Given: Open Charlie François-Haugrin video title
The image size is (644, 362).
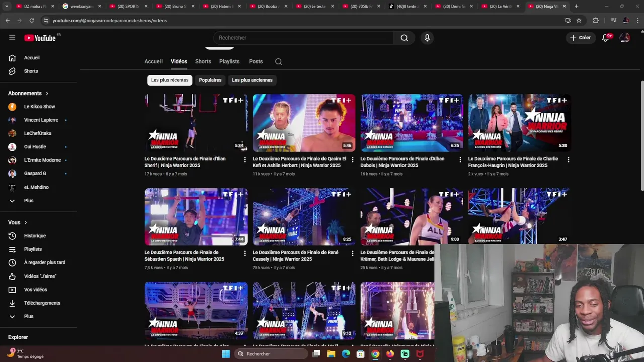Looking at the screenshot, I should click(x=513, y=162).
